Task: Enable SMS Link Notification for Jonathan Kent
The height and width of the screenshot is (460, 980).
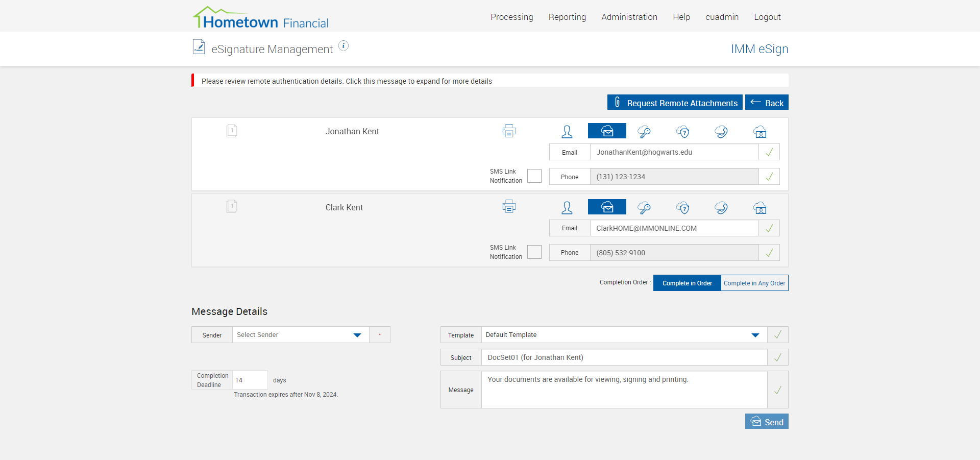Action: pyautogui.click(x=534, y=176)
